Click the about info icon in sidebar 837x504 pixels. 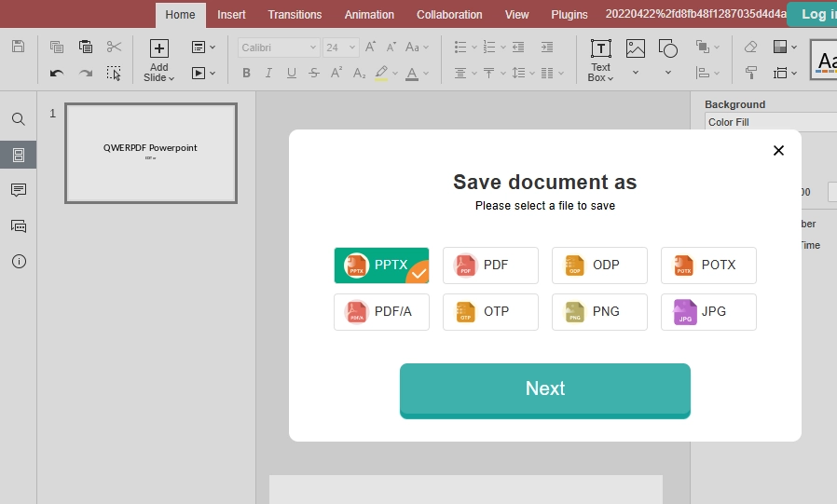pos(18,262)
